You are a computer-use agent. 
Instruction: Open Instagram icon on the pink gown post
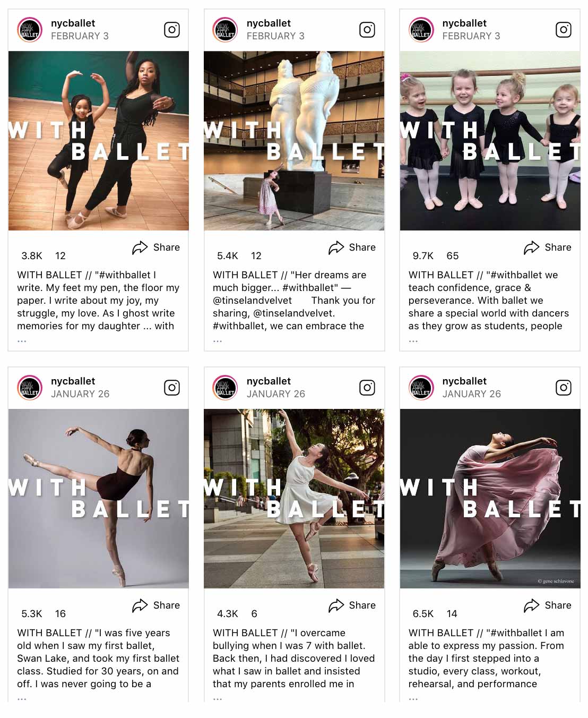pos(563,388)
